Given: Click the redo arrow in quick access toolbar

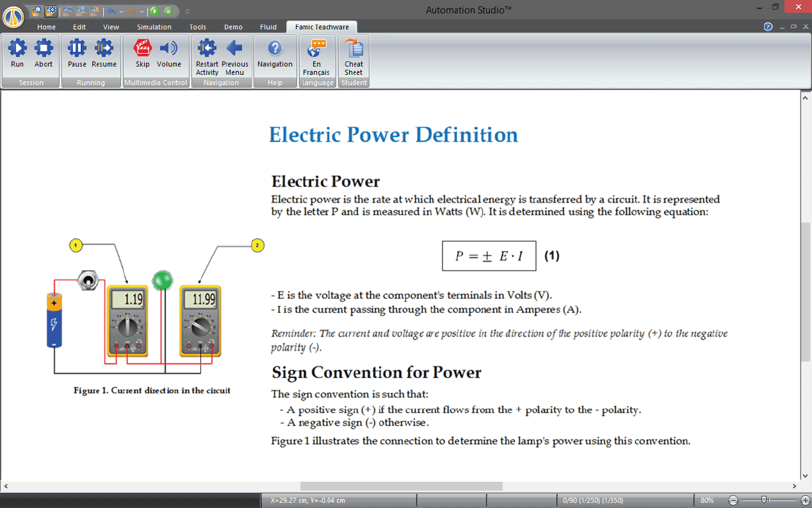Looking at the screenshot, I should [x=131, y=12].
